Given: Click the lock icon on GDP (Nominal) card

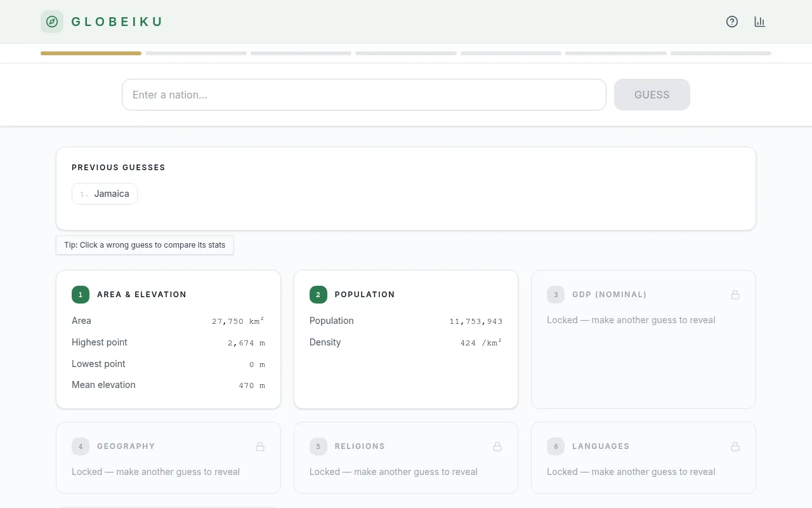Looking at the screenshot, I should (735, 295).
